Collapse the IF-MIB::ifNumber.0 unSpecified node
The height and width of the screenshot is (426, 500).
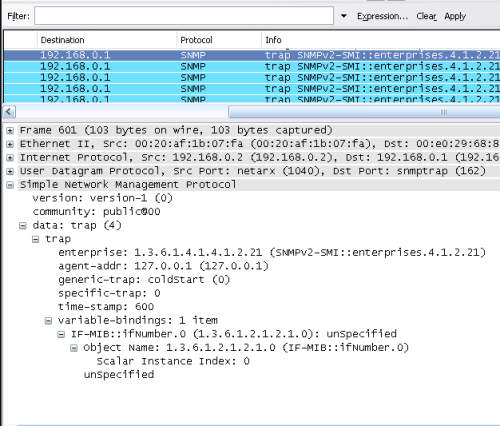[x=61, y=334]
